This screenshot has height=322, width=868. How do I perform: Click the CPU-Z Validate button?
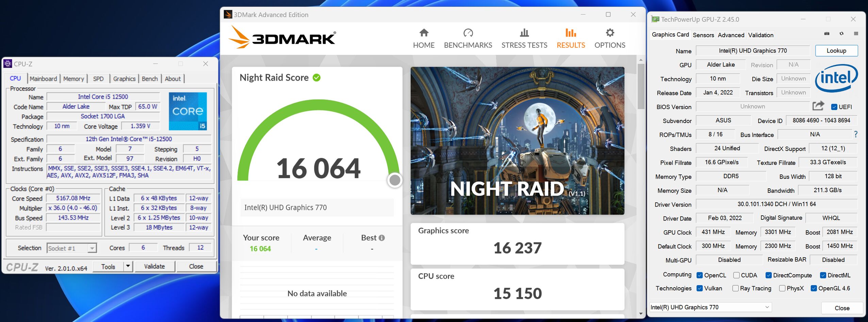pos(154,266)
